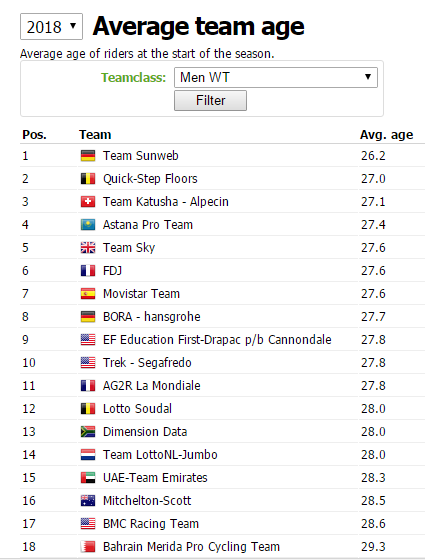Click the German flag beside Team Sunweb
Screen dimensions: 425x560
tap(88, 156)
